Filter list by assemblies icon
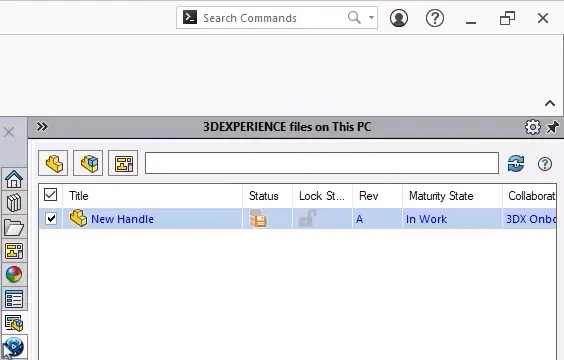The width and height of the screenshot is (564, 360). click(88, 163)
